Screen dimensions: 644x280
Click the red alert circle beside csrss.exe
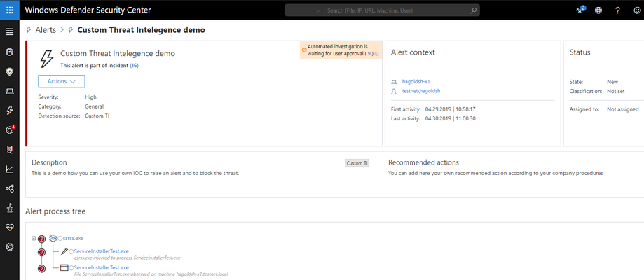(x=41, y=239)
